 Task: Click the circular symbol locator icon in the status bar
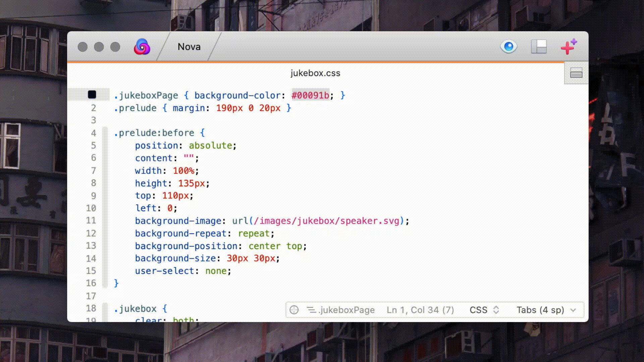[294, 310]
